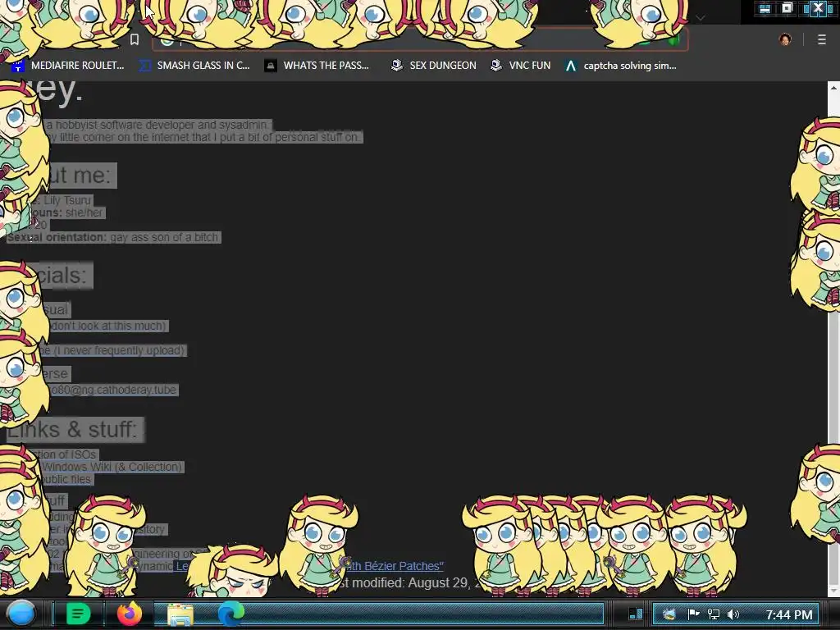This screenshot has height=630, width=840.
Task: Click the 'public files' list entry
Action: 66,479
